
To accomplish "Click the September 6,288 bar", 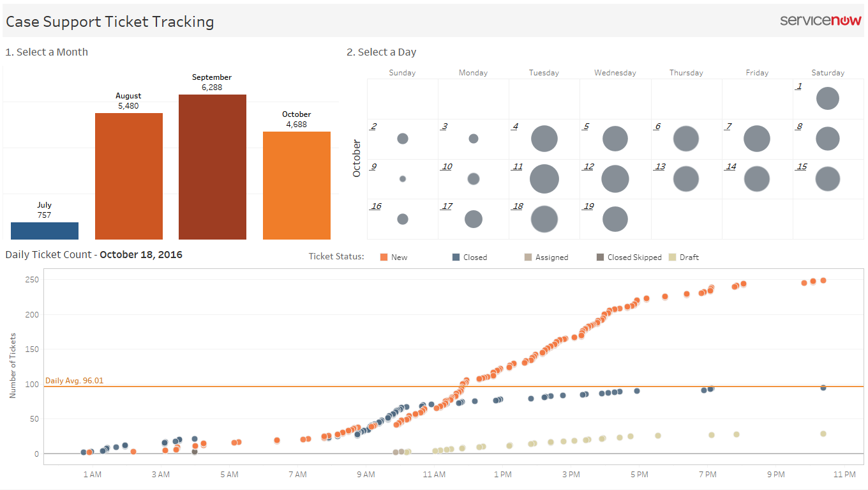I will click(x=213, y=167).
